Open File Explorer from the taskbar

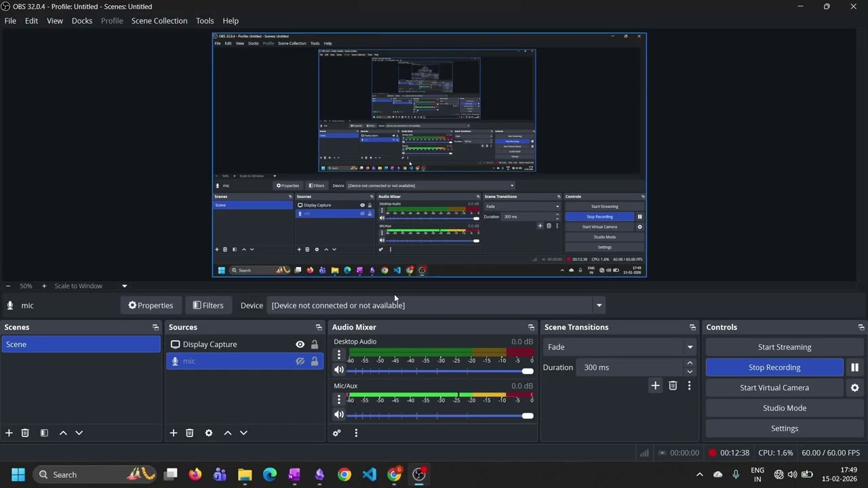coord(245,474)
